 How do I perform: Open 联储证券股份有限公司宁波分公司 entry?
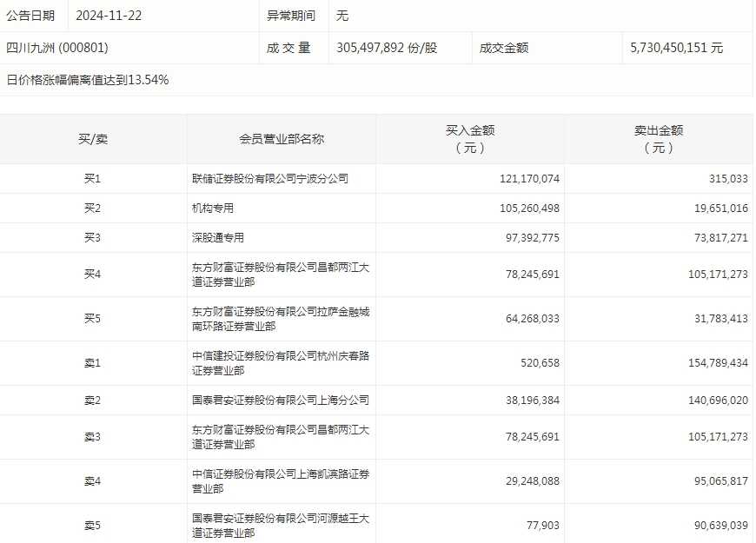tap(270, 179)
